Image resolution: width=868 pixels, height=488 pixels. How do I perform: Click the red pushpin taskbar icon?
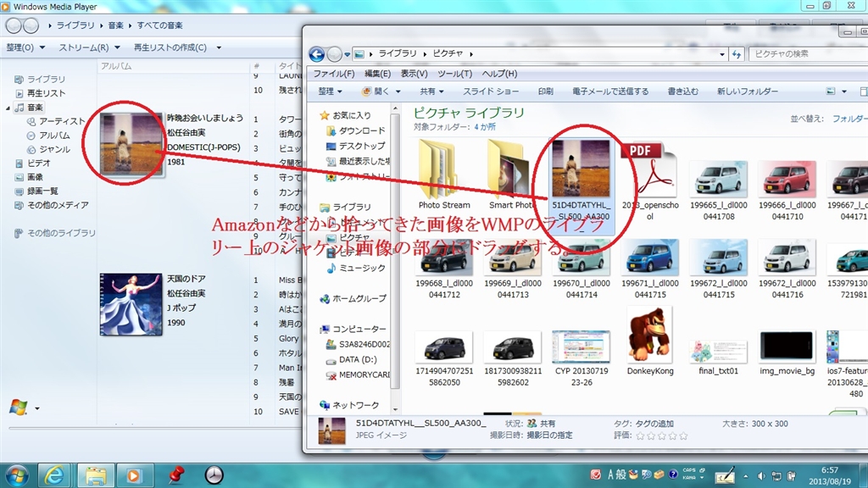(176, 474)
